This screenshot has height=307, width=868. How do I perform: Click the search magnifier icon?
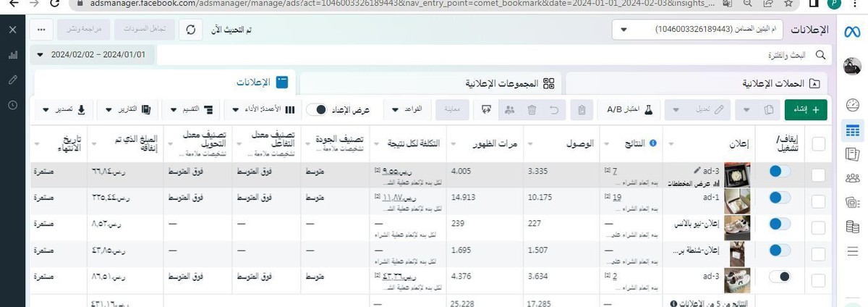pyautogui.click(x=820, y=55)
